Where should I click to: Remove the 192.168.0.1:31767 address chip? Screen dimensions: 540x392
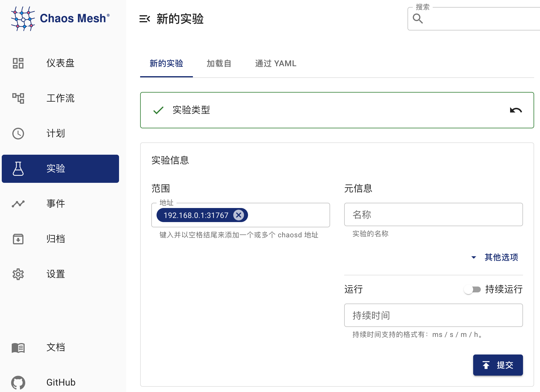click(x=239, y=215)
